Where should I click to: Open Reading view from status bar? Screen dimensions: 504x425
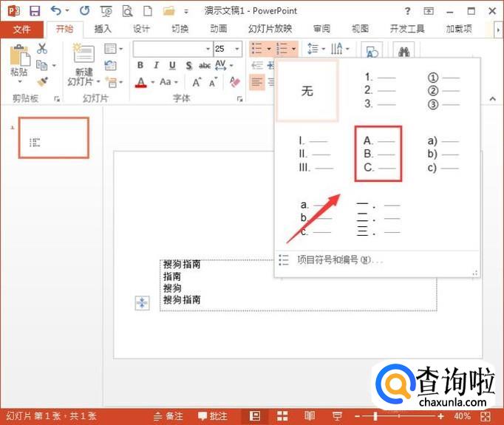[310, 416]
